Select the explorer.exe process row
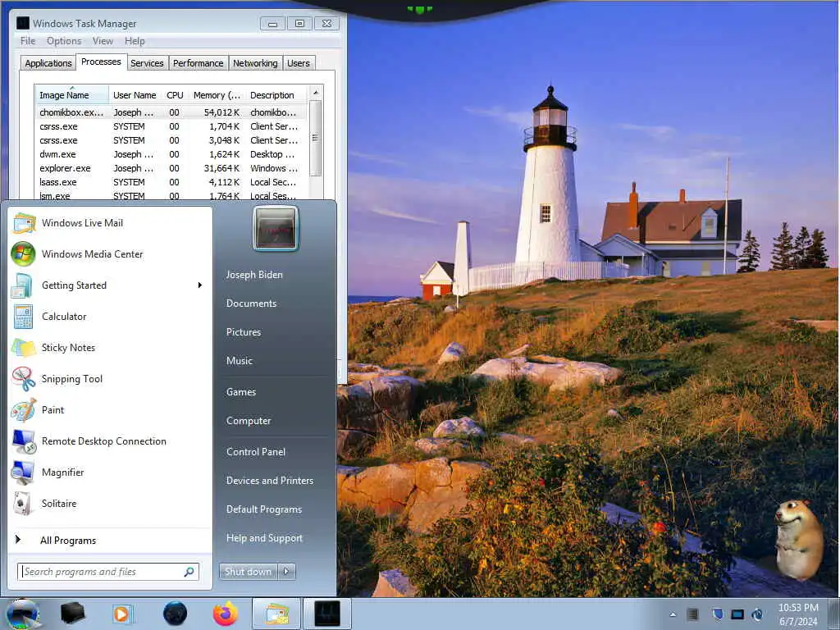This screenshot has width=840, height=630. (x=171, y=168)
